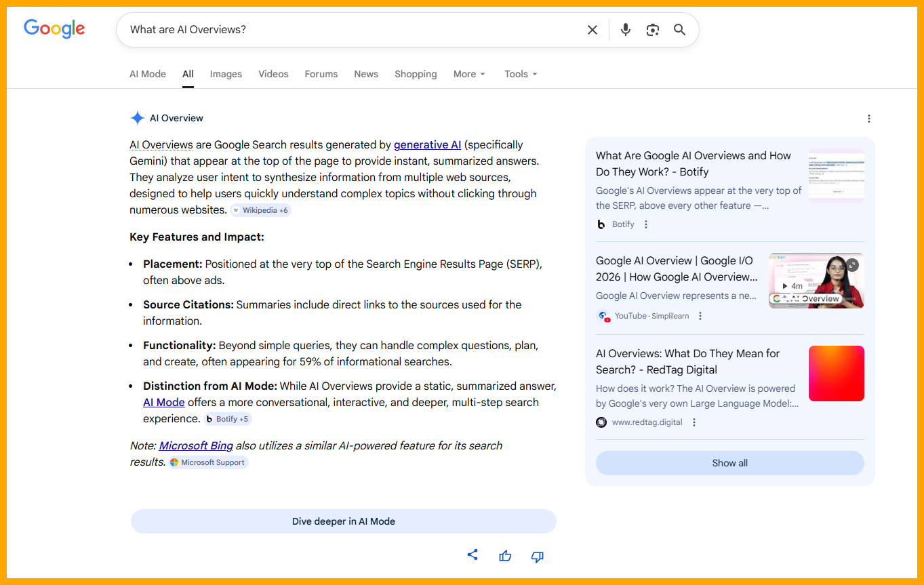924x585 pixels.
Task: Give the AI Overview a thumbs down
Action: pyautogui.click(x=538, y=557)
